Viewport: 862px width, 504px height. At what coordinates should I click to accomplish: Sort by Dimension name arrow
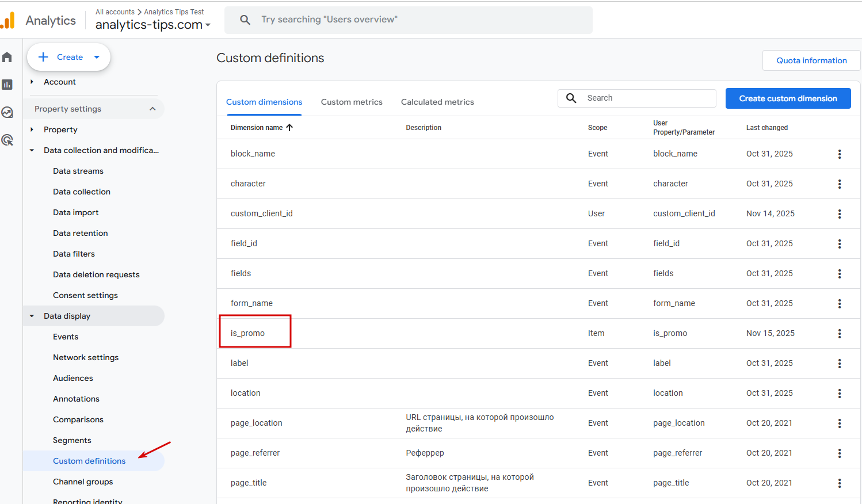tap(289, 128)
